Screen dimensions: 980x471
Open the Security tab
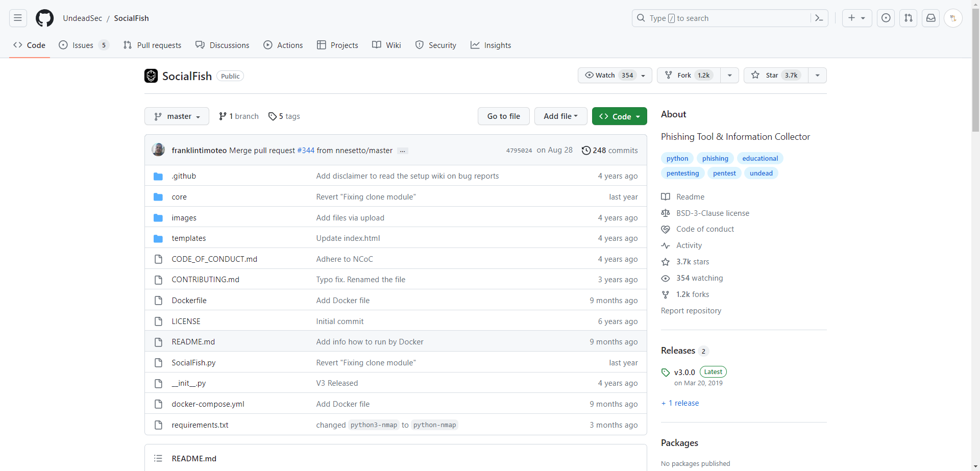(436, 45)
